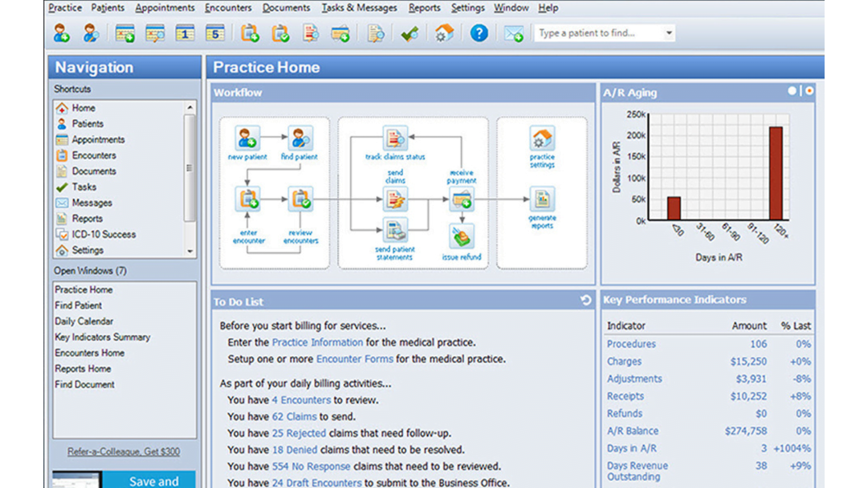
Task: Open the Reports menu
Action: click(x=424, y=8)
